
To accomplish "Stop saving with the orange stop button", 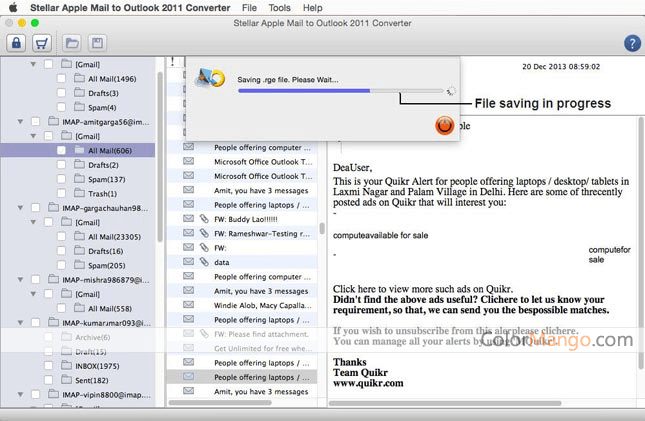I will 444,126.
